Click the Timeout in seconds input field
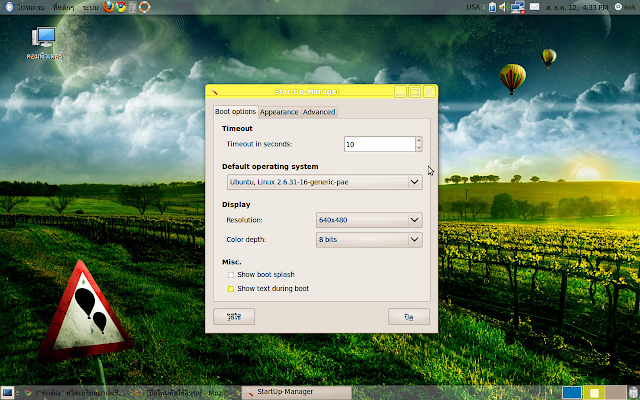Viewport: 640px width, 400px height. [x=380, y=144]
